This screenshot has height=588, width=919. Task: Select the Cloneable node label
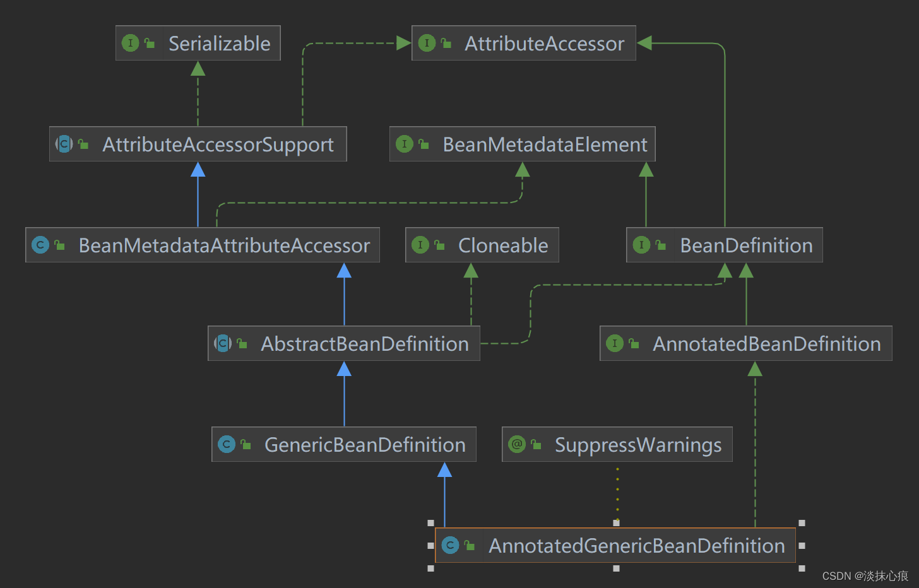(x=503, y=245)
